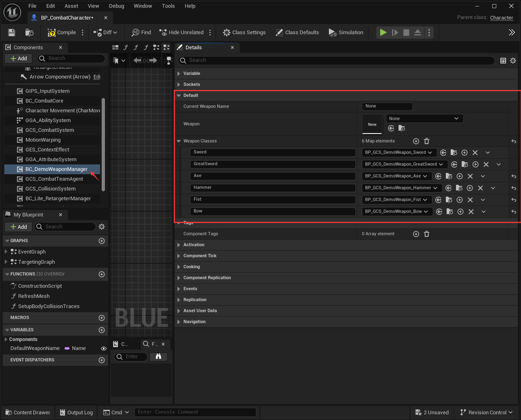Compile the blueprint
The image size is (521, 420).
point(62,32)
